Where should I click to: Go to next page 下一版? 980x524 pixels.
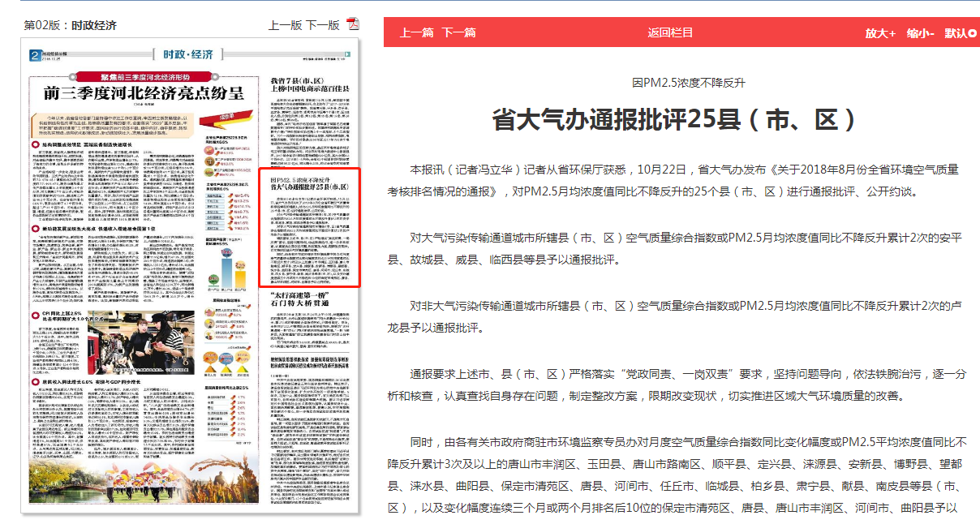pos(323,25)
